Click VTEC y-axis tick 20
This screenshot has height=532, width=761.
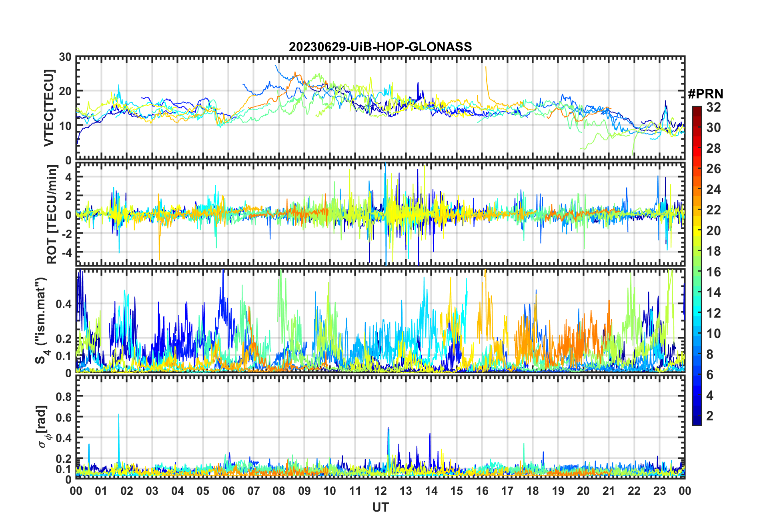click(x=65, y=91)
